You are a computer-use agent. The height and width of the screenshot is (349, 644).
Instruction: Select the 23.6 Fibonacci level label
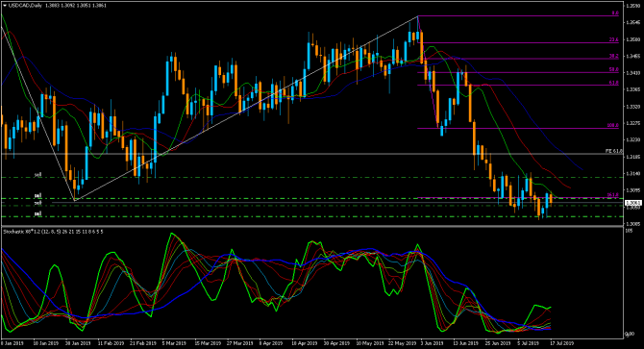(613, 39)
